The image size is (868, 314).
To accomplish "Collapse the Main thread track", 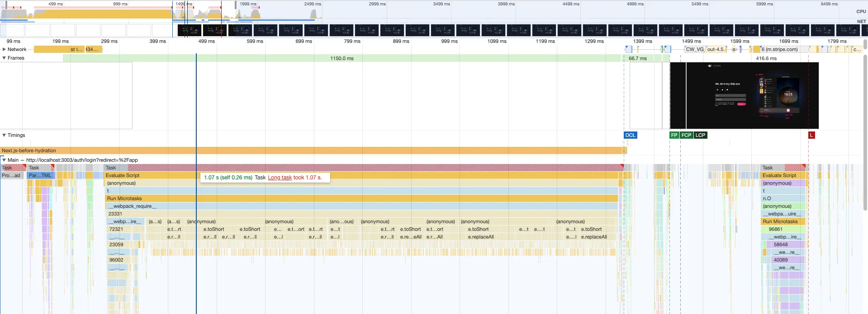I will coord(4,160).
